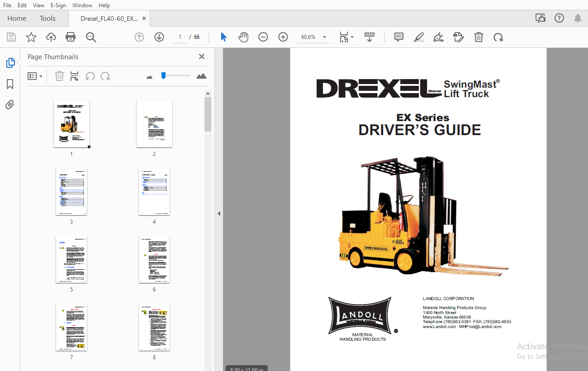Open share feedback icon at top right
Viewport: 588px width, 371px height.
click(540, 18)
